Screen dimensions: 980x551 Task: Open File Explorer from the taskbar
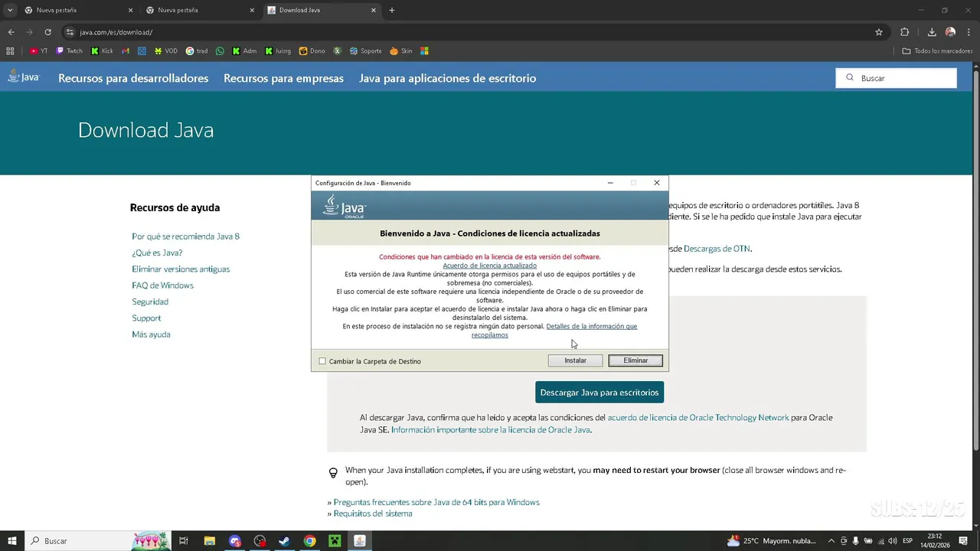[x=209, y=541]
